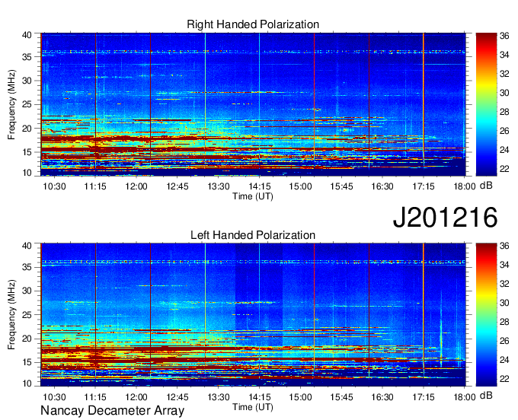The image size is (518, 420).
Task: Click the 'Left Handed Polarization' plot title
Action: (253, 235)
